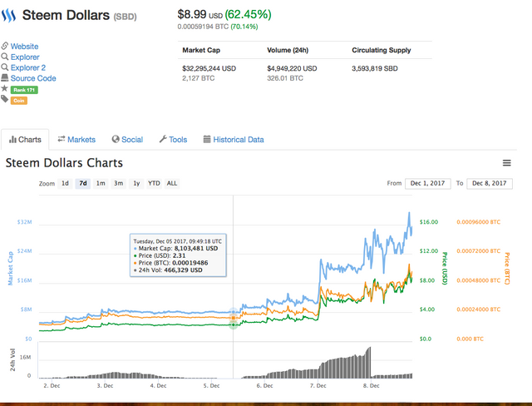Screen dimensions: 532x406
Task: Click the Price (BTC) axis label
Action: pyautogui.click(x=507, y=268)
